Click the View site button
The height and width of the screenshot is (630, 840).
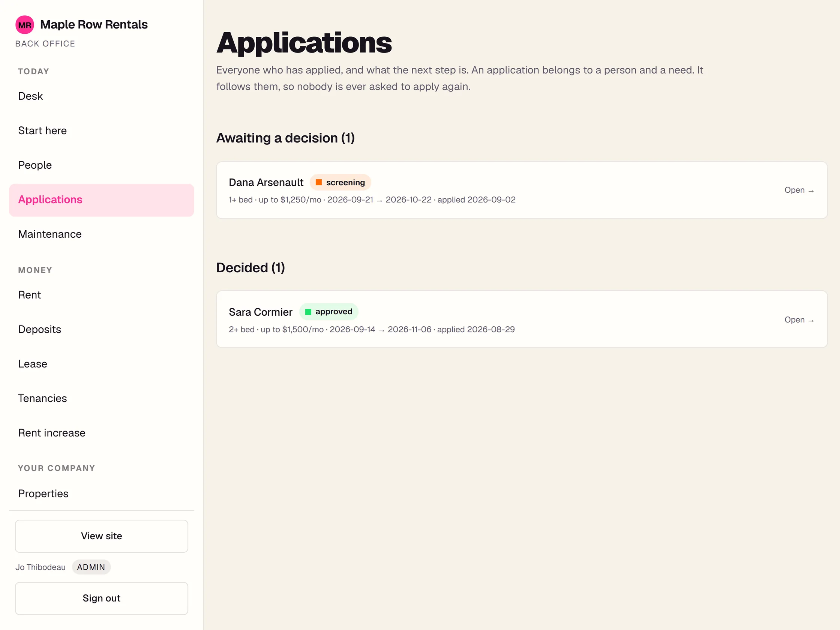pos(101,536)
